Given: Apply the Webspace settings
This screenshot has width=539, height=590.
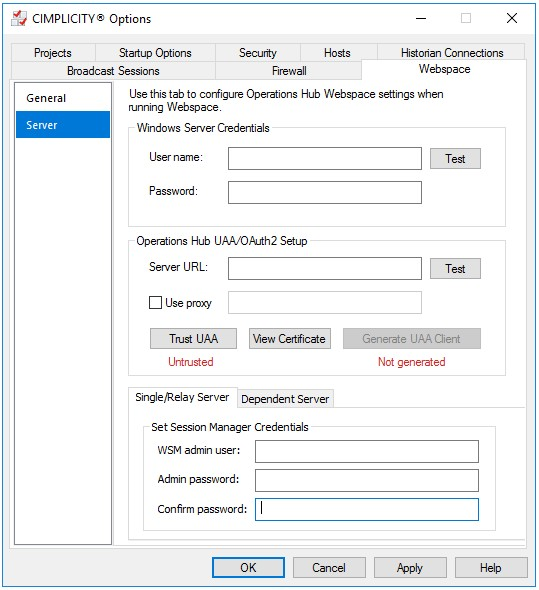Looking at the screenshot, I should click(x=410, y=567).
